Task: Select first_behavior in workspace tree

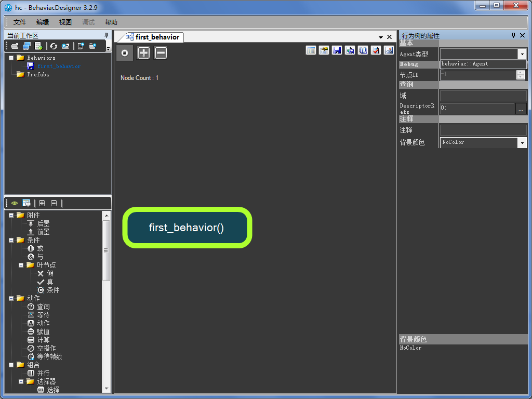Action: coord(59,66)
